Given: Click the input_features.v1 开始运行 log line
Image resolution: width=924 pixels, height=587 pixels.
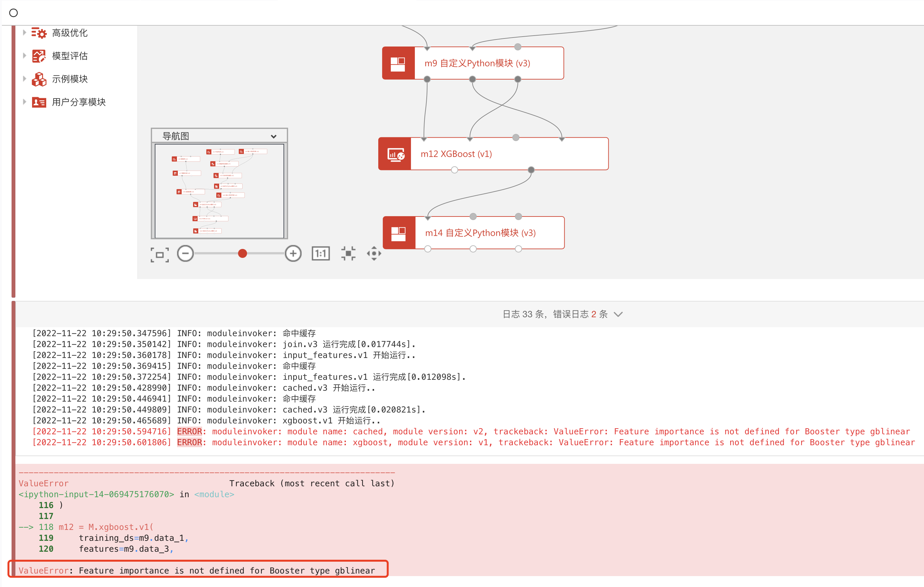Looking at the screenshot, I should 224,355.
